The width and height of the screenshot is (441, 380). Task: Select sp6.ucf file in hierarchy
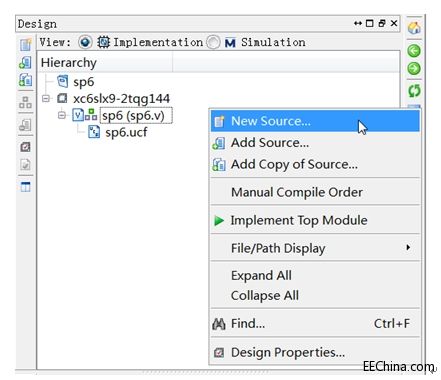(126, 132)
